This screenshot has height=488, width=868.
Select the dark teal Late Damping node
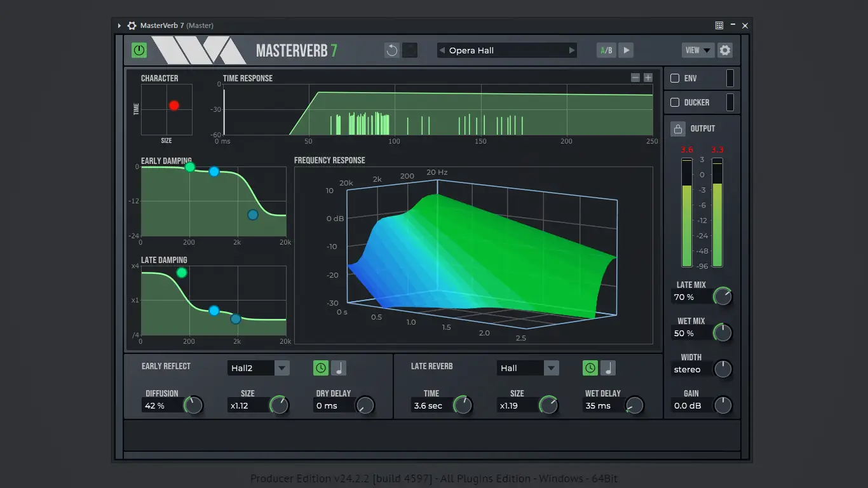(x=236, y=319)
